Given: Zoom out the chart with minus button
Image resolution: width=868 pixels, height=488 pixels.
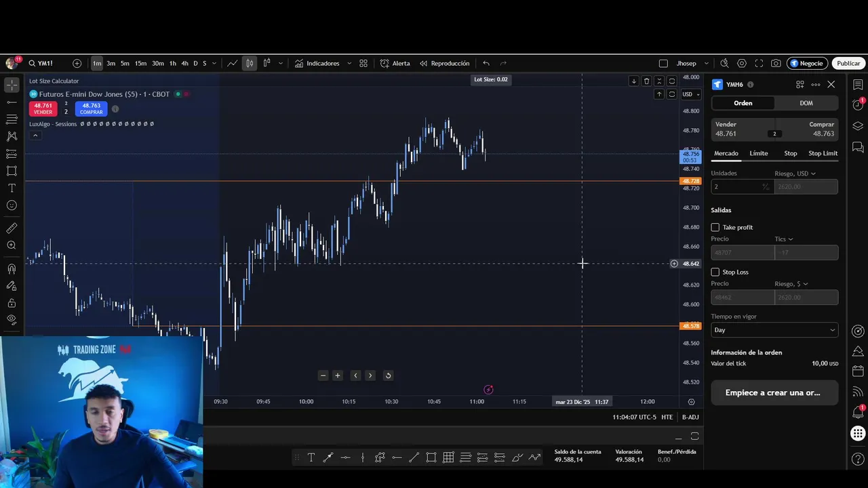Looking at the screenshot, I should [x=323, y=375].
